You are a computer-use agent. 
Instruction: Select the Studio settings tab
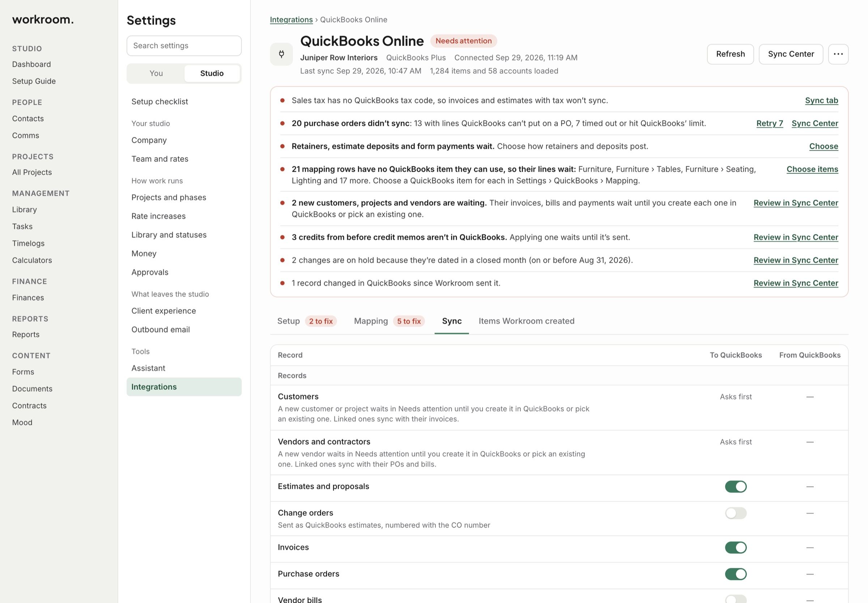point(212,73)
